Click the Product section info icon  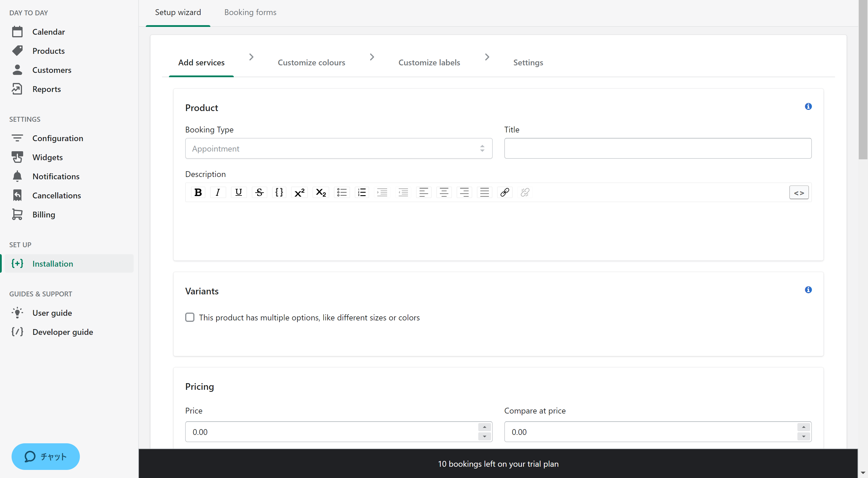808,106
